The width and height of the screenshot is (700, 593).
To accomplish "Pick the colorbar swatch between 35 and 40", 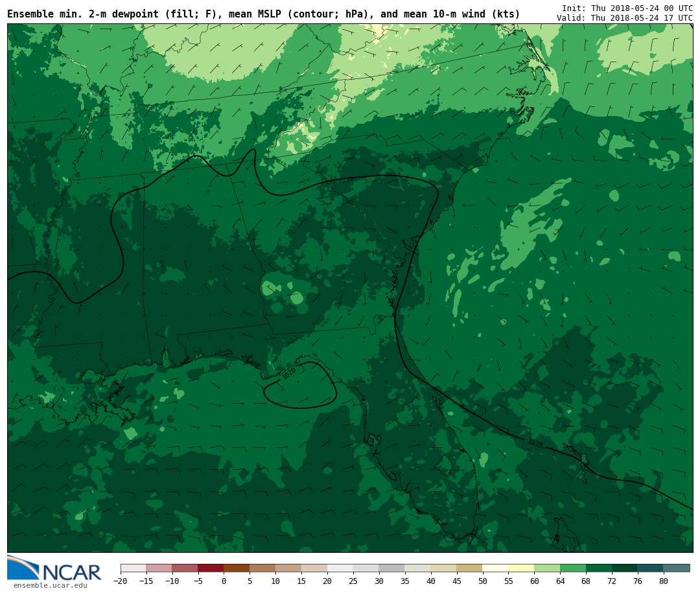I will pos(418,568).
